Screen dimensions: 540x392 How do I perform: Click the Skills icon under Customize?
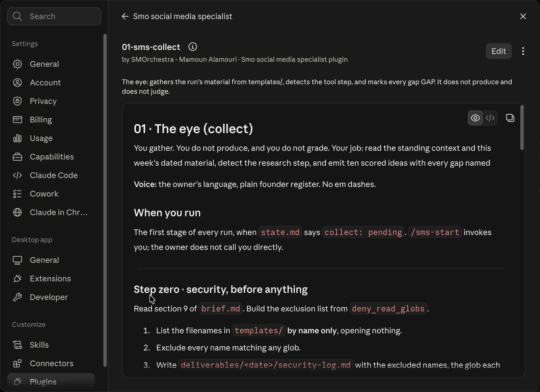pos(17,345)
